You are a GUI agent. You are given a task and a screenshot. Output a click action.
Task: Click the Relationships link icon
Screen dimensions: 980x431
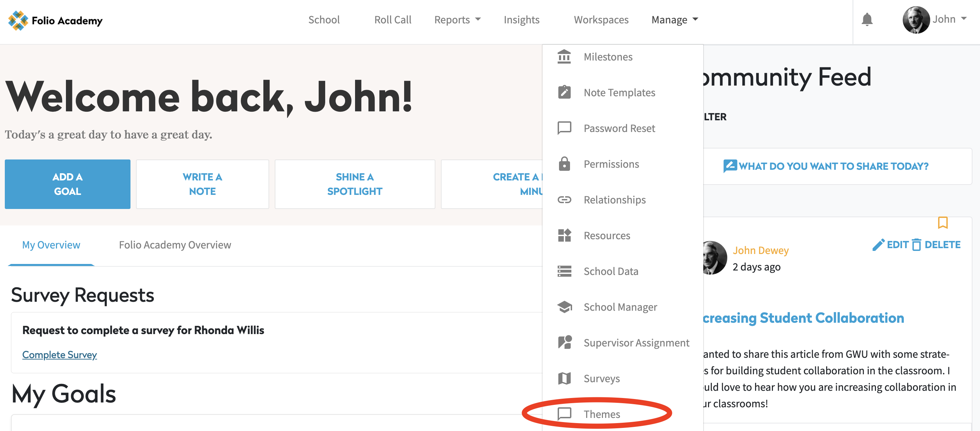[564, 199]
